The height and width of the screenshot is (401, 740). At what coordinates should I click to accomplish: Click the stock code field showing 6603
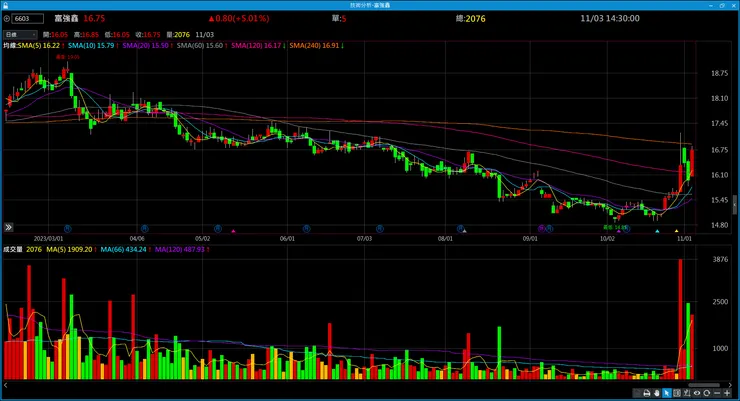coord(27,19)
